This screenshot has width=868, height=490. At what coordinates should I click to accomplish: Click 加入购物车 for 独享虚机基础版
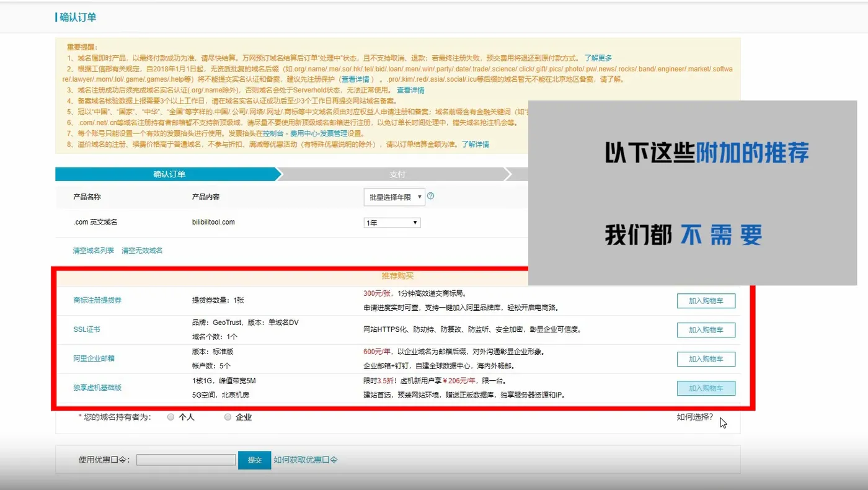[706, 388]
